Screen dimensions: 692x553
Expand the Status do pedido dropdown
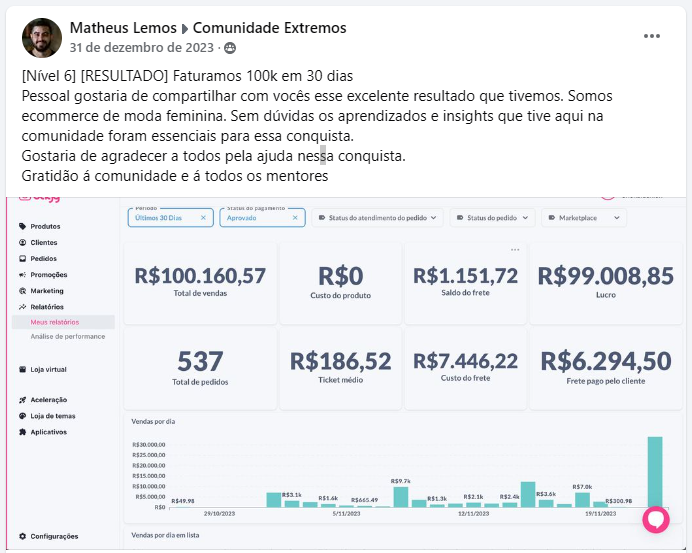coord(492,218)
